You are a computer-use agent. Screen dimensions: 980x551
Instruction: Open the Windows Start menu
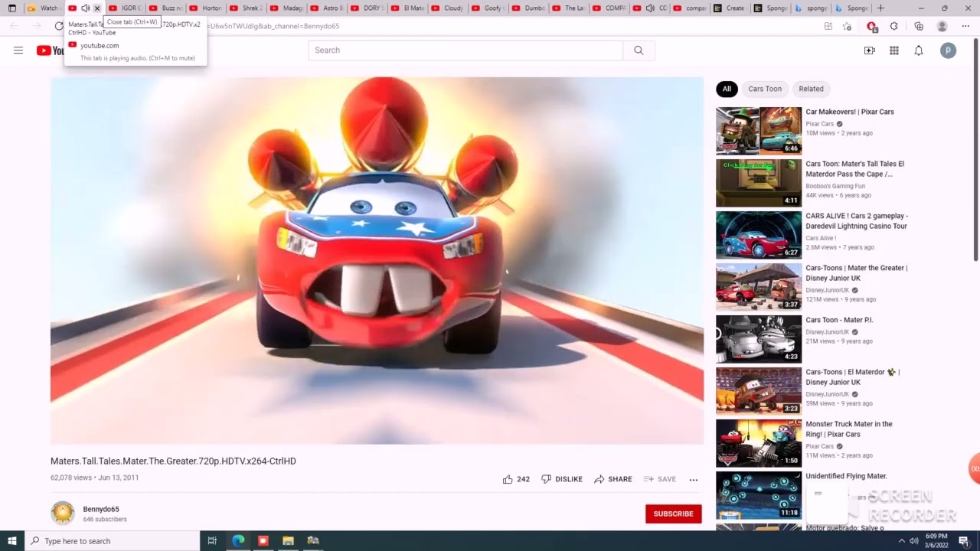(12, 540)
